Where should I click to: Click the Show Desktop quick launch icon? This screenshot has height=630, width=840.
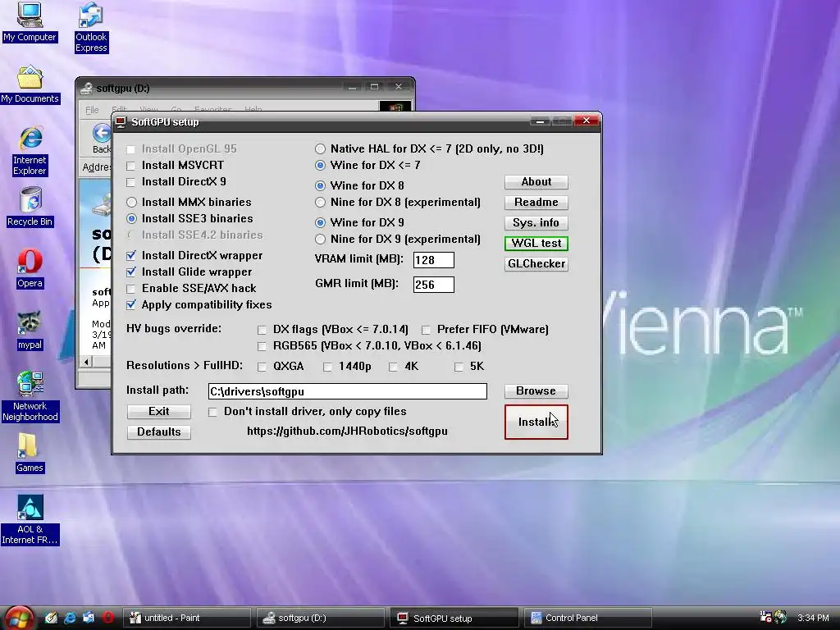[x=51, y=618]
